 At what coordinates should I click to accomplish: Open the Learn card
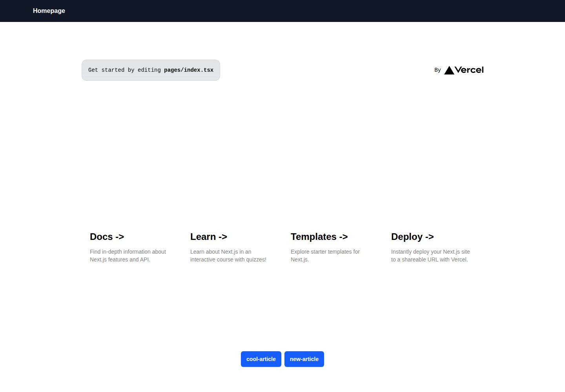232,247
